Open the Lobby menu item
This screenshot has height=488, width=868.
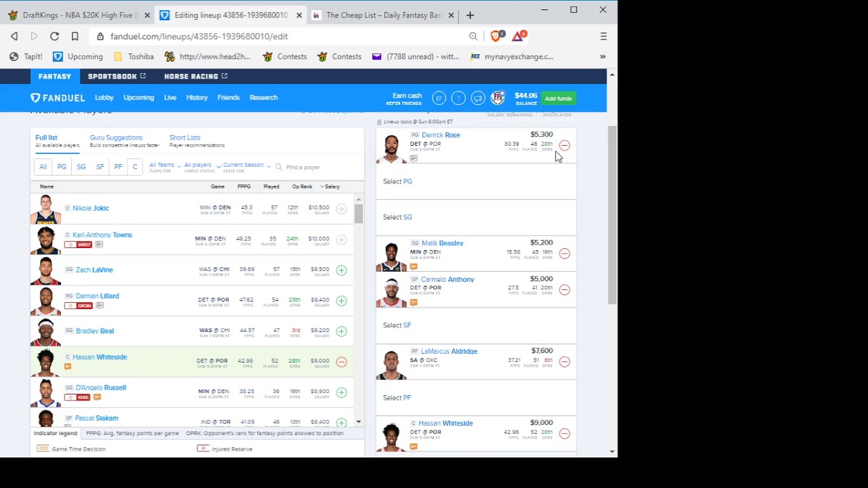click(104, 98)
